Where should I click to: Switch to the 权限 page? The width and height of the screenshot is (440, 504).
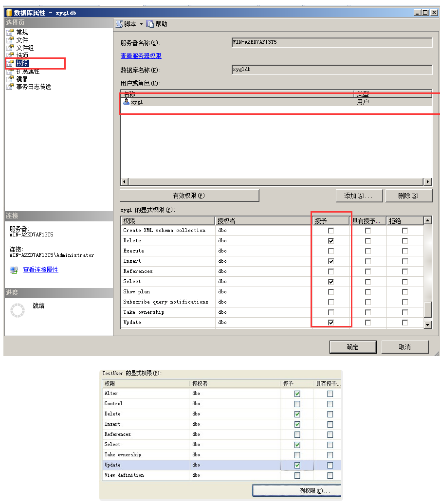click(x=22, y=63)
